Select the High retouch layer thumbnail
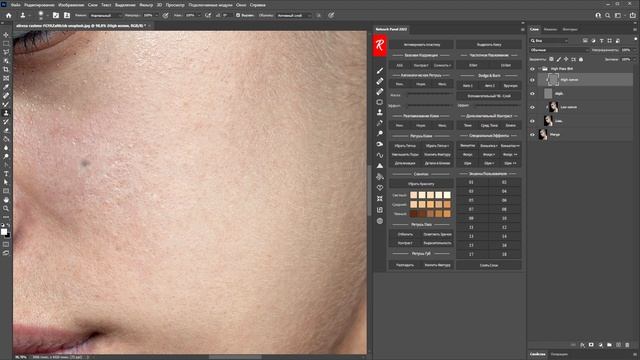Screen dimensions: 640x360 click(x=553, y=80)
